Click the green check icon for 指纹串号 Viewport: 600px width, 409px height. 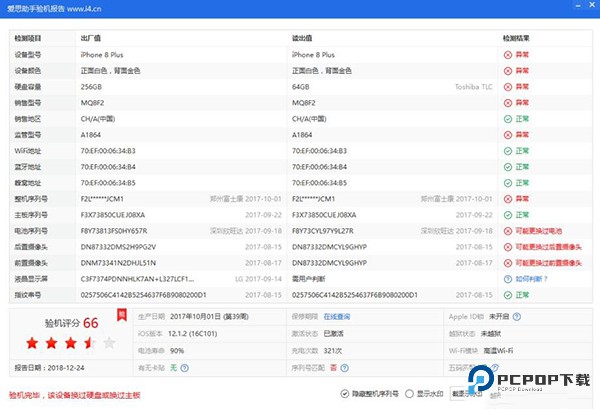[x=508, y=295]
